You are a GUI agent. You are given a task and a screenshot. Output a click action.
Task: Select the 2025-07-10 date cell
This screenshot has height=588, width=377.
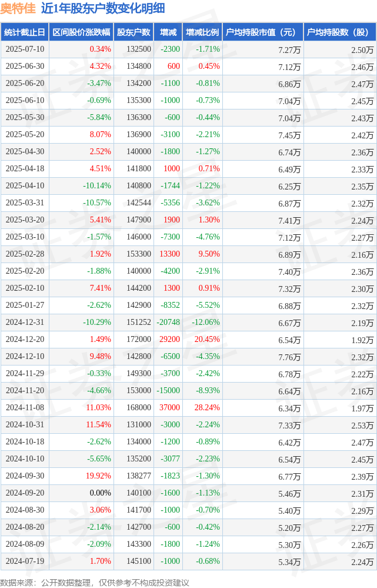[x=25, y=49]
